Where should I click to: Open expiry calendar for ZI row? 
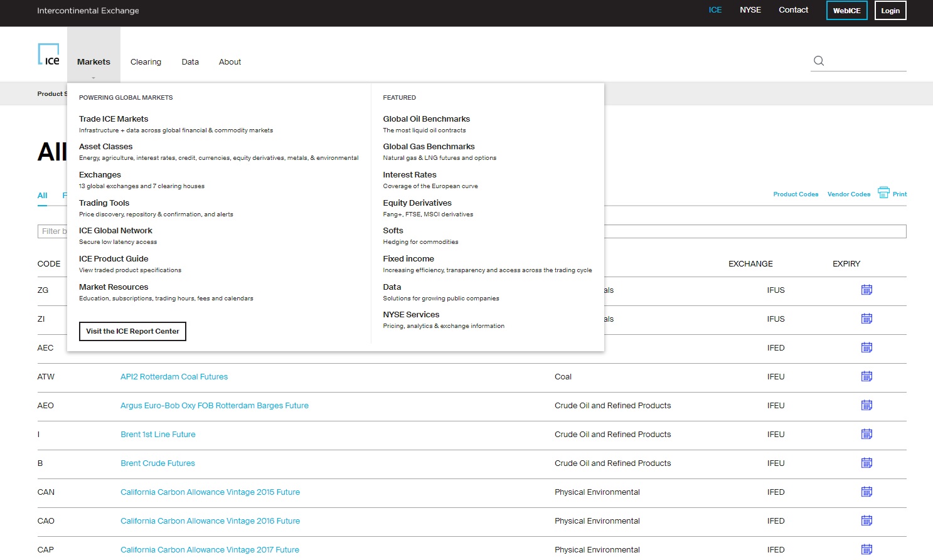coord(866,319)
